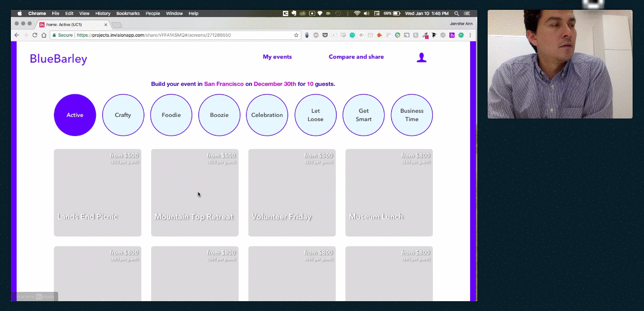Open the user profile icon
This screenshot has height=311, width=644.
pyautogui.click(x=421, y=57)
